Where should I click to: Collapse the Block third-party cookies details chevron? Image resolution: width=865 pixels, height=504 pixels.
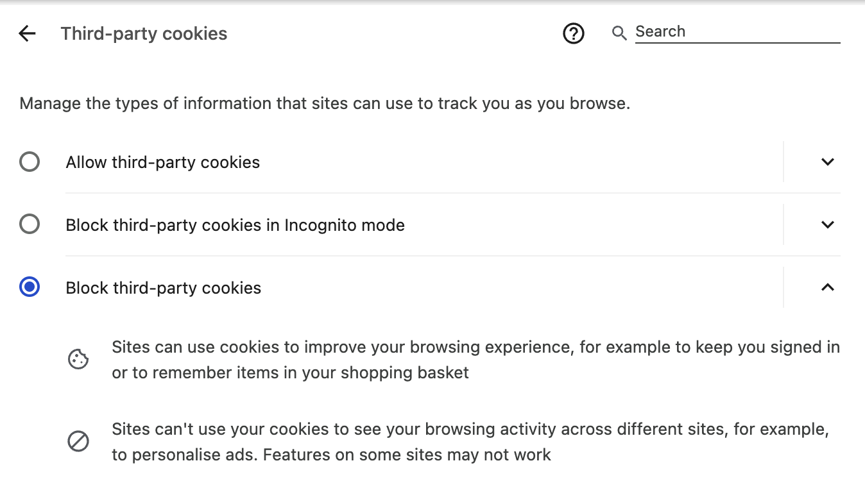pos(827,287)
